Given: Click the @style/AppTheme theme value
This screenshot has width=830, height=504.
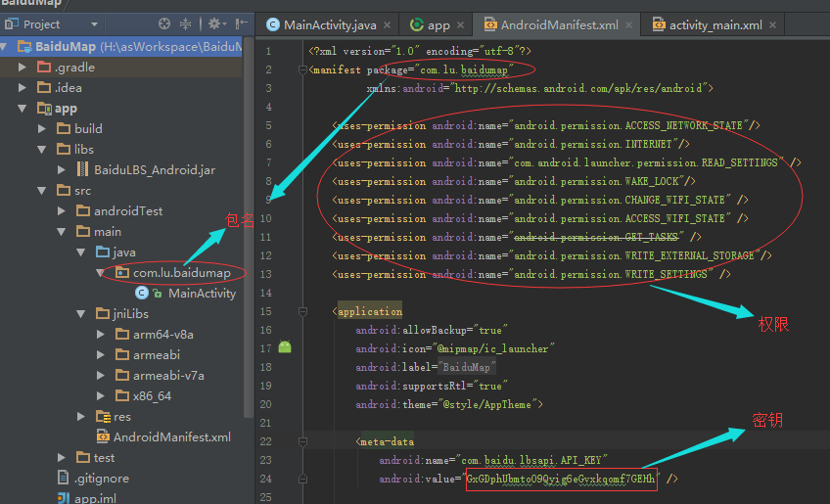Looking at the screenshot, I should (x=487, y=404).
